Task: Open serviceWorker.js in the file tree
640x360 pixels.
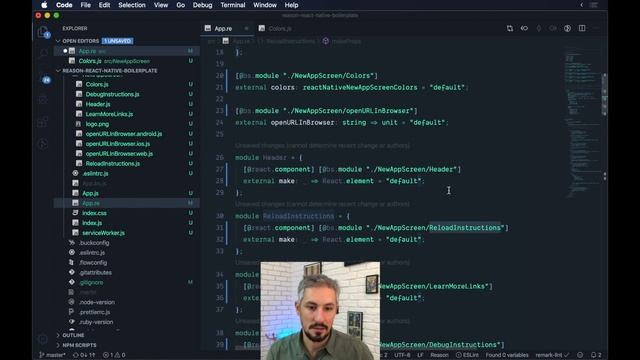Action: point(104,233)
